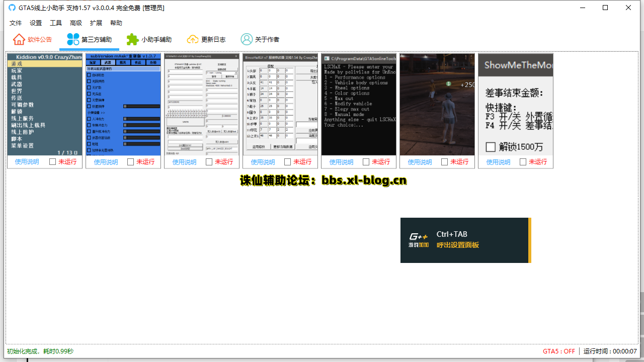Click the GTA5 app title bar icon
Image resolution: width=644 pixels, height=362 pixels.
12,8
